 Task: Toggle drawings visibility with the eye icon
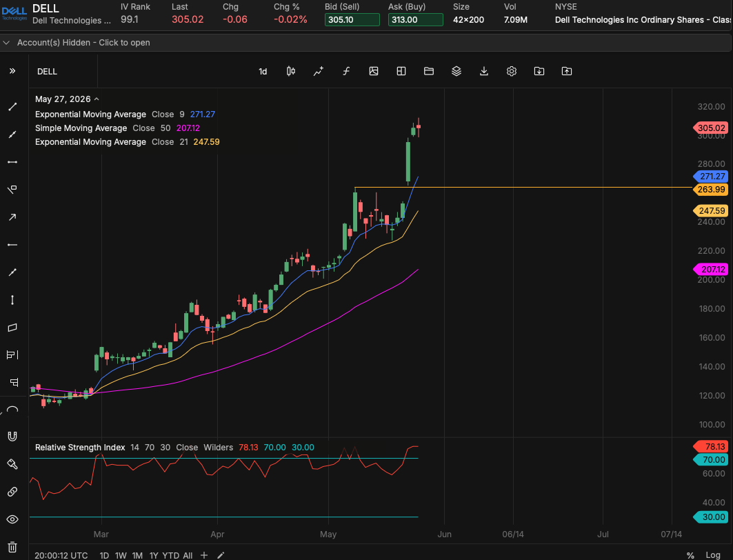tap(12, 519)
